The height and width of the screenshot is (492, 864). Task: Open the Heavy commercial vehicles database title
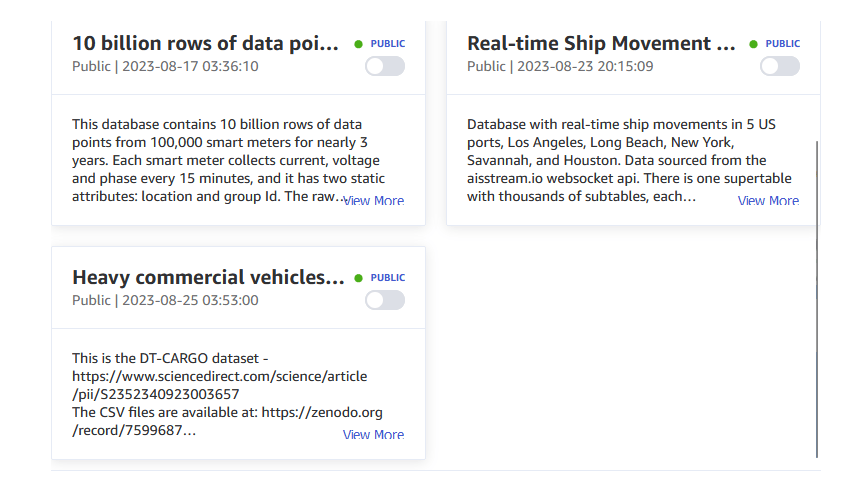click(x=208, y=278)
